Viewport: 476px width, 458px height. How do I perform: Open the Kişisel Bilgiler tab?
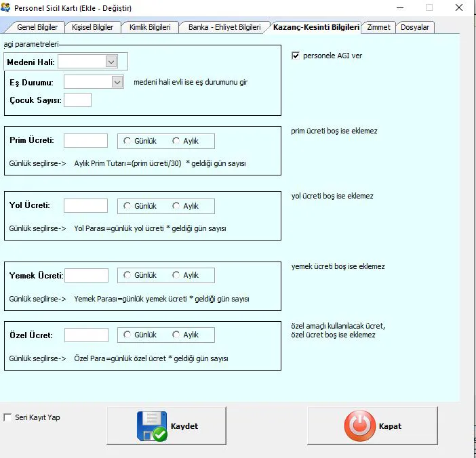click(93, 27)
